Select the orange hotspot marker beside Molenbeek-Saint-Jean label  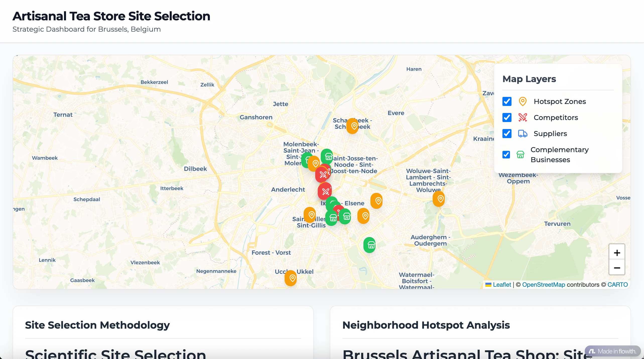tap(314, 163)
